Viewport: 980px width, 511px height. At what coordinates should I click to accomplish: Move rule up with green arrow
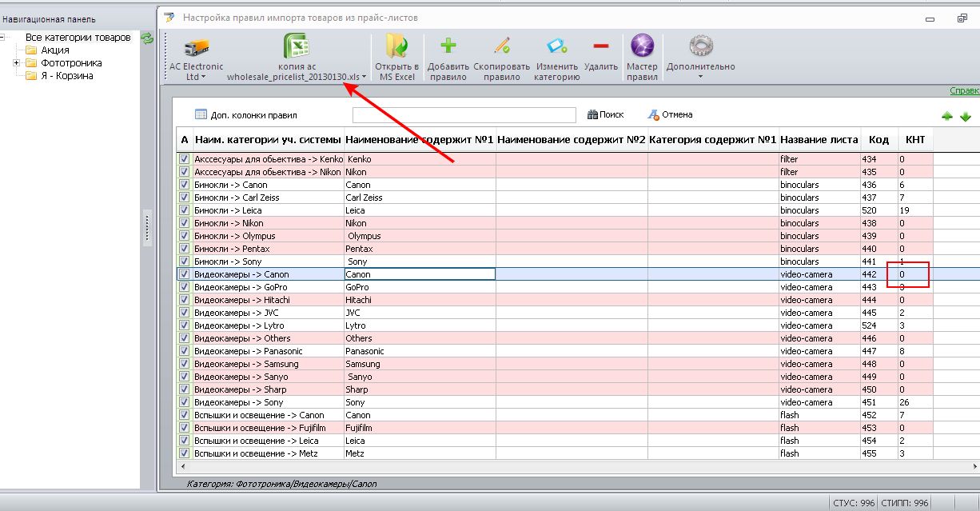pos(947,116)
